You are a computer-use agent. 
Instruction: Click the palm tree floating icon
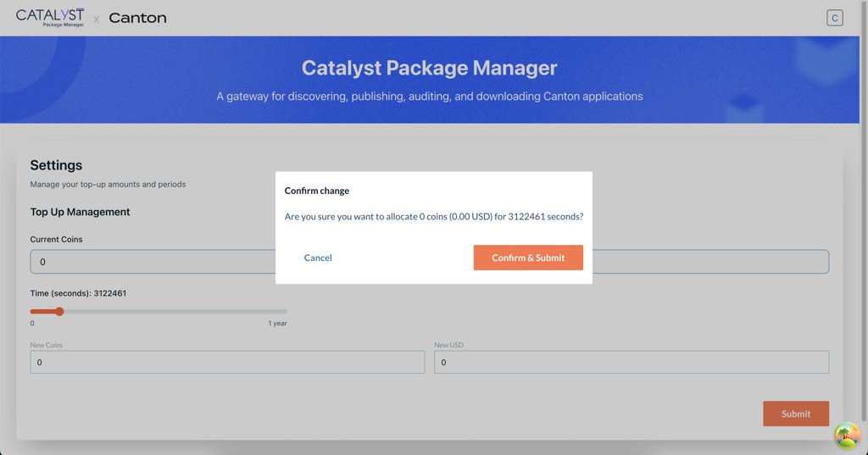[x=846, y=436]
